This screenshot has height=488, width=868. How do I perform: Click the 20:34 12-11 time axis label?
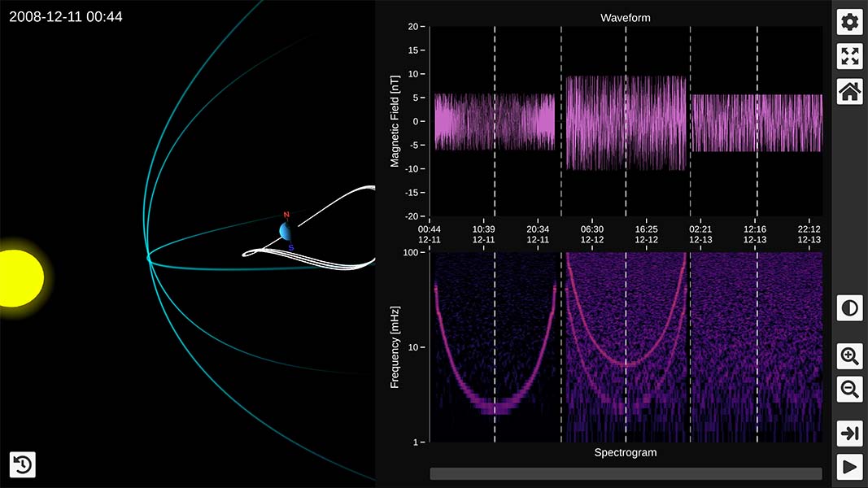click(x=538, y=234)
